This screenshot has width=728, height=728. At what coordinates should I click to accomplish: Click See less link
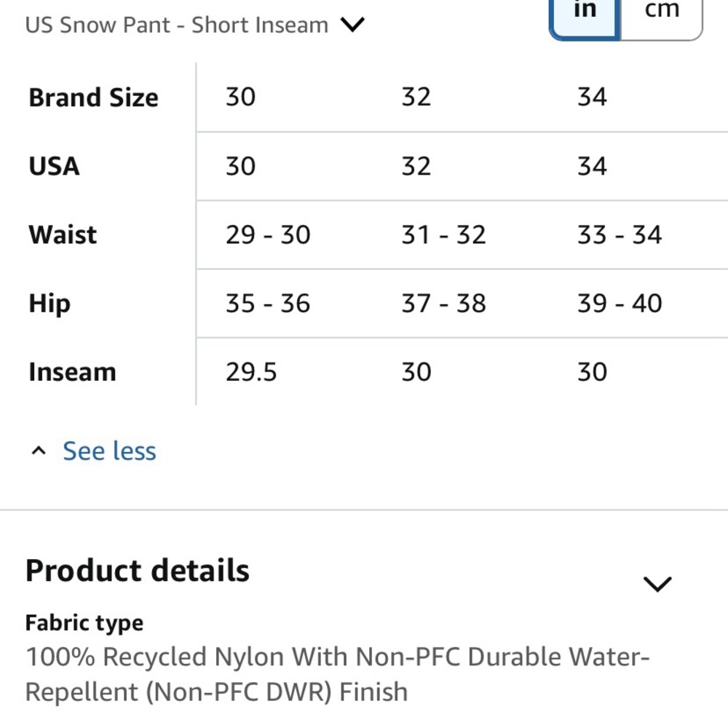click(x=109, y=451)
